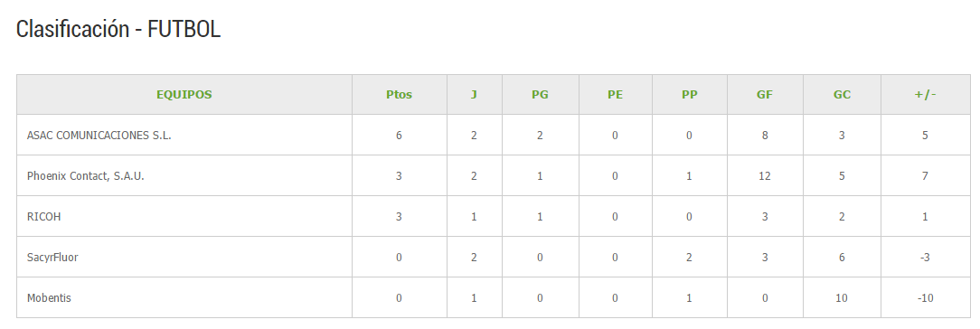Click the Mobentis team name
Screen dimensions: 980x329
click(49, 297)
